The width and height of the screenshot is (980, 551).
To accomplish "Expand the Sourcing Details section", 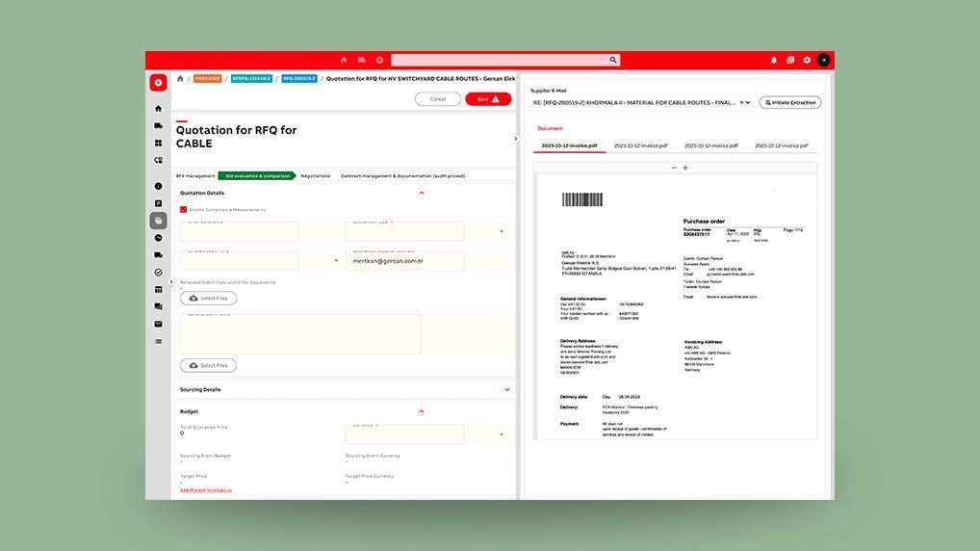I will pos(507,389).
